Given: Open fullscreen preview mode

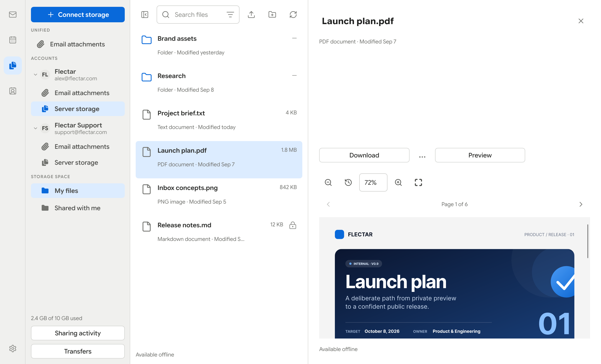Looking at the screenshot, I should 419,182.
